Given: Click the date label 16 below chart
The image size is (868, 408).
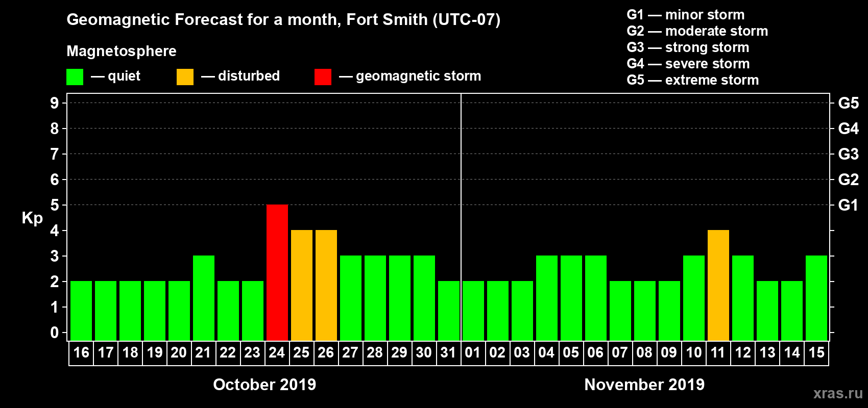Looking at the screenshot, I should point(81,352).
